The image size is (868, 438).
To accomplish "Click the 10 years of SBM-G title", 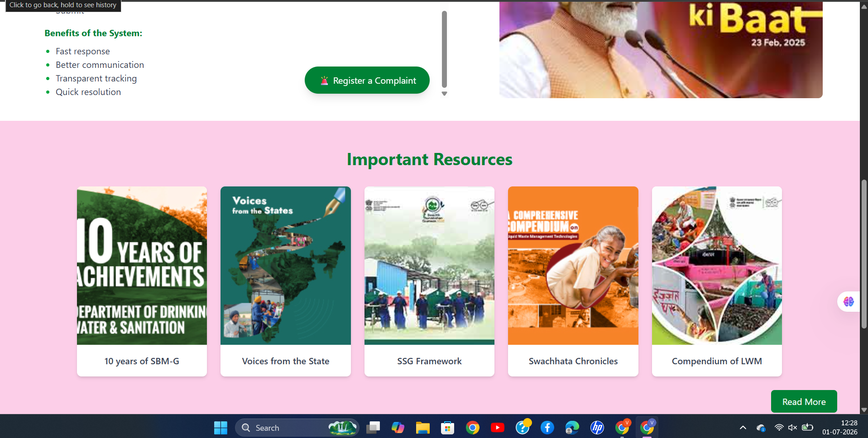I will click(x=142, y=361).
